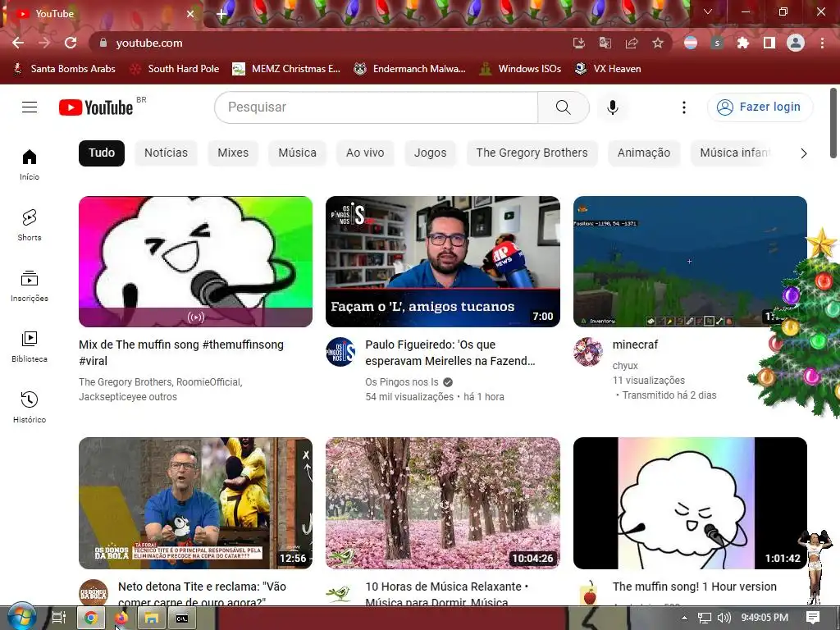The image size is (840, 630).
Task: Open Os Donos da Bola channel avatar
Action: (x=94, y=593)
